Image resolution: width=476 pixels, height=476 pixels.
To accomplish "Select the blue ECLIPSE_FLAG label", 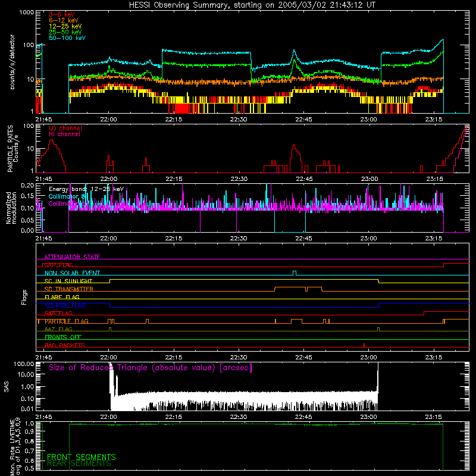I will click(65, 305).
